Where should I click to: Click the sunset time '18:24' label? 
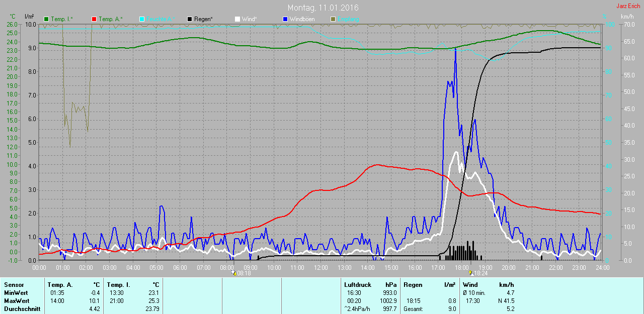pos(481,273)
